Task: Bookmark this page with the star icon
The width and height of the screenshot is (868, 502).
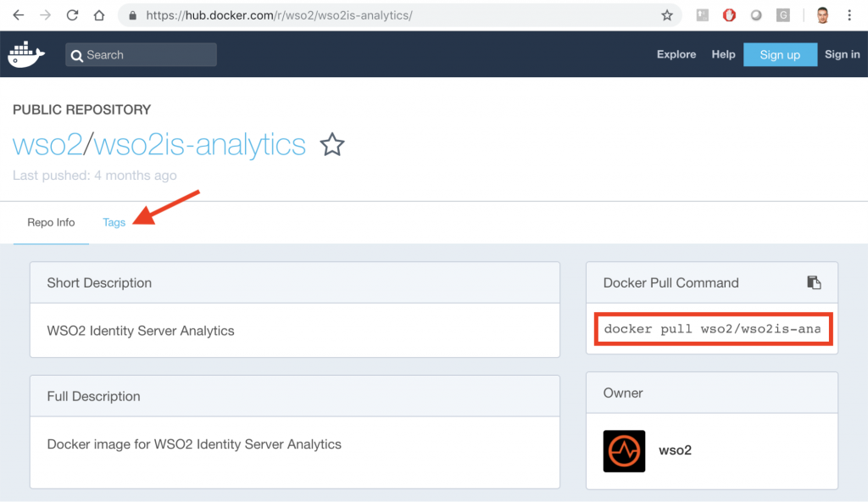Action: click(x=667, y=15)
